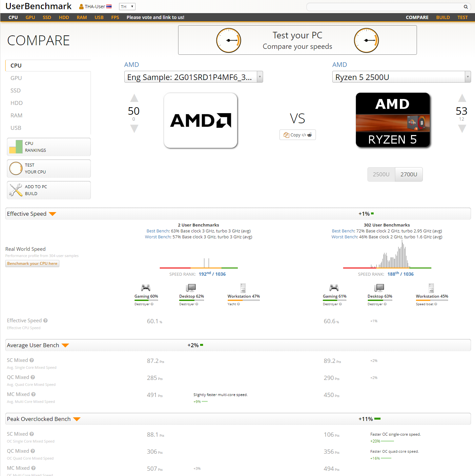Click help icon next to Average QC Mixed
The image size is (475, 476).
pos(33,377)
